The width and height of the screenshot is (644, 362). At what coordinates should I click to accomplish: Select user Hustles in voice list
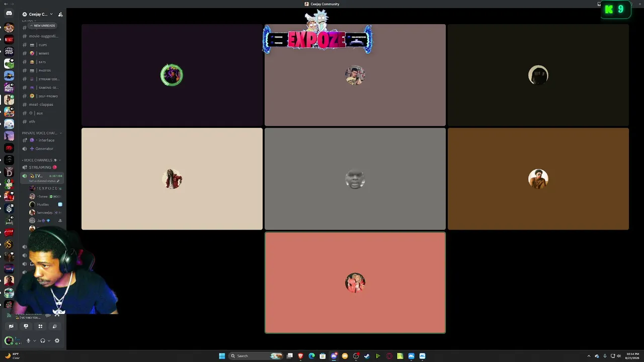[x=45, y=205]
